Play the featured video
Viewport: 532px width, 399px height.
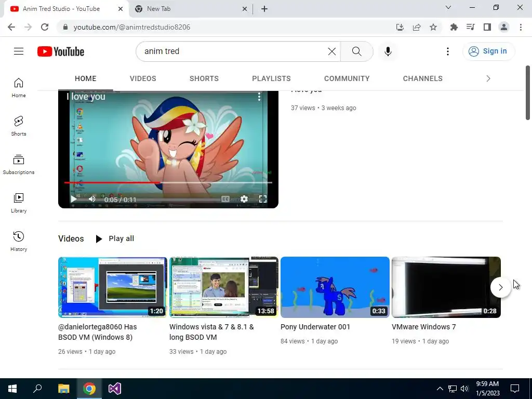point(74,199)
